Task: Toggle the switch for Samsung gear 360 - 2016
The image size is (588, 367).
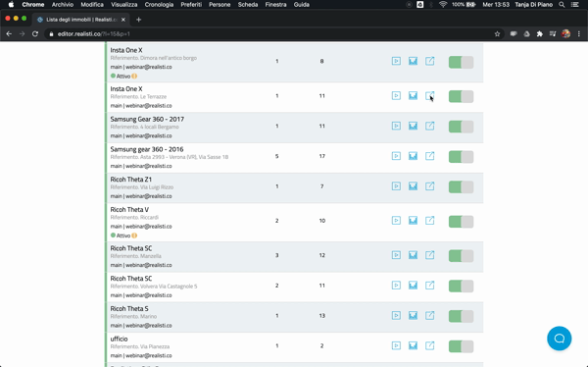Action: pyautogui.click(x=461, y=157)
